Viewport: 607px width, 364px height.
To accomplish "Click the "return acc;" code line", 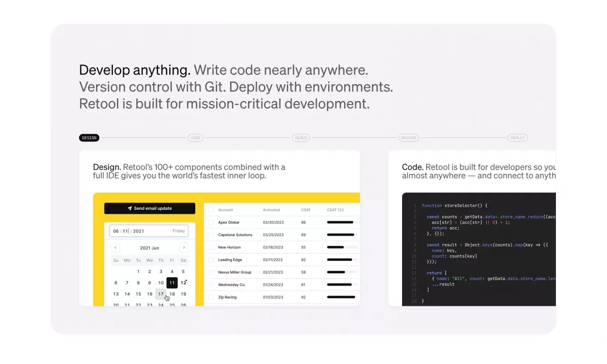I will (x=446, y=228).
